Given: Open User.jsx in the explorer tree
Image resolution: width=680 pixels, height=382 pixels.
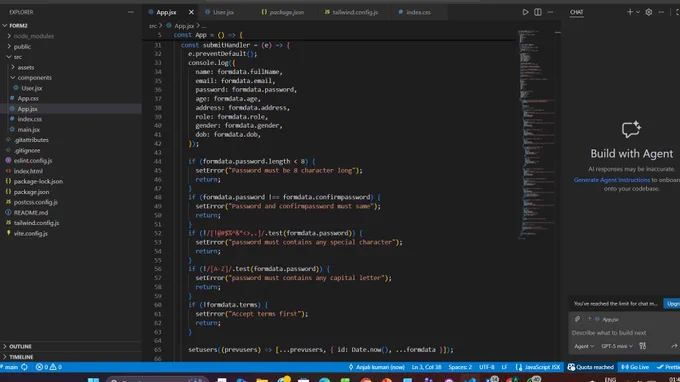Looking at the screenshot, I should click(32, 88).
